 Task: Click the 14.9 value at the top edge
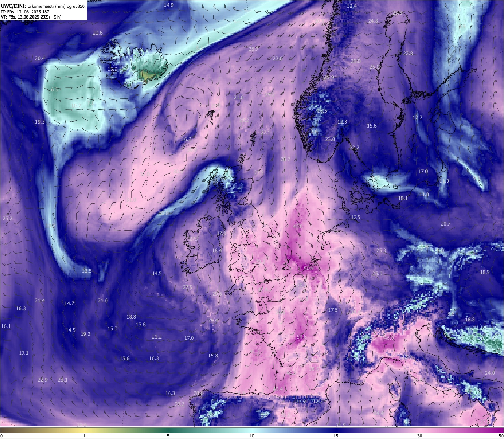(169, 5)
